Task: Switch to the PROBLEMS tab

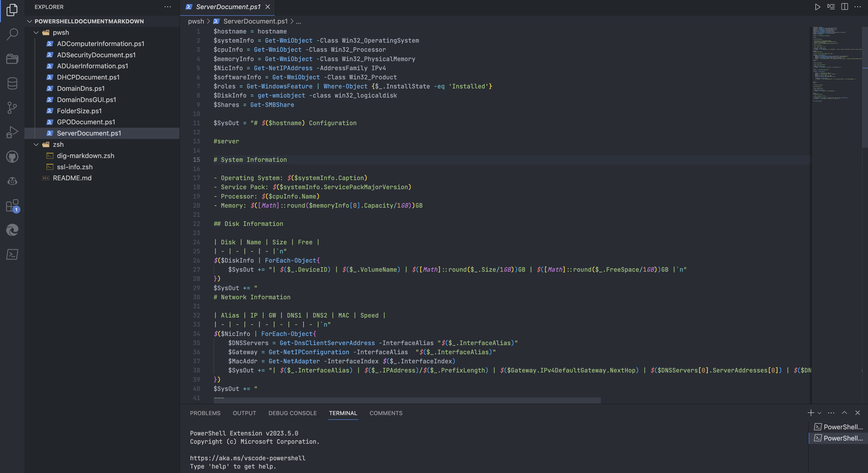Action: pos(205,413)
